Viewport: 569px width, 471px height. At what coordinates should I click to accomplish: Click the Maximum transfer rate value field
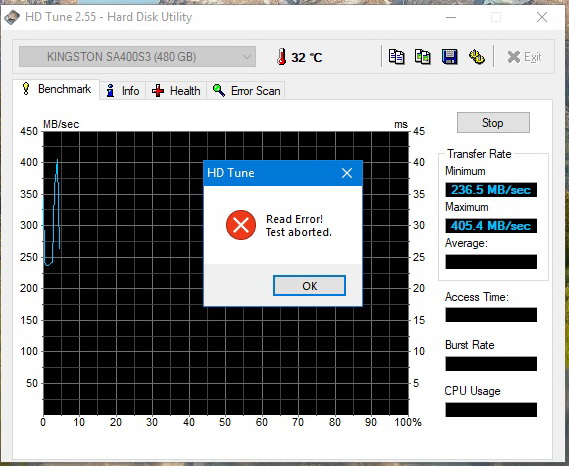(491, 226)
